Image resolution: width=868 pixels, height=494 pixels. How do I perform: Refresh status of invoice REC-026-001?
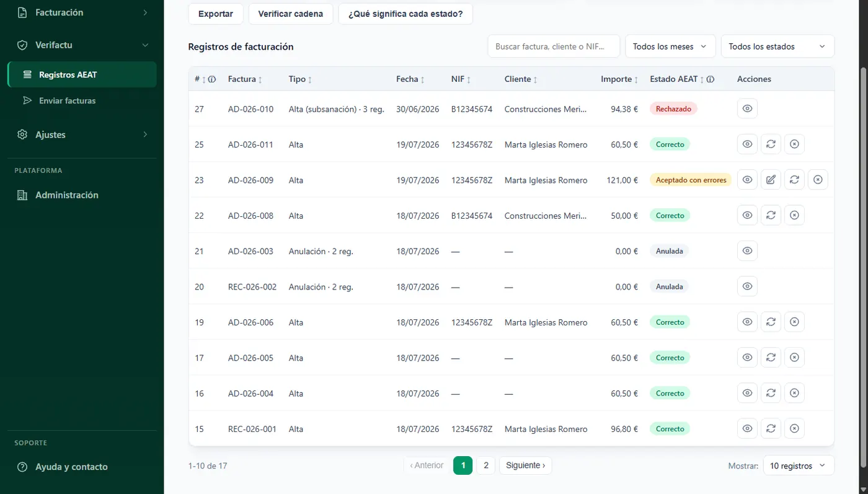pyautogui.click(x=771, y=429)
